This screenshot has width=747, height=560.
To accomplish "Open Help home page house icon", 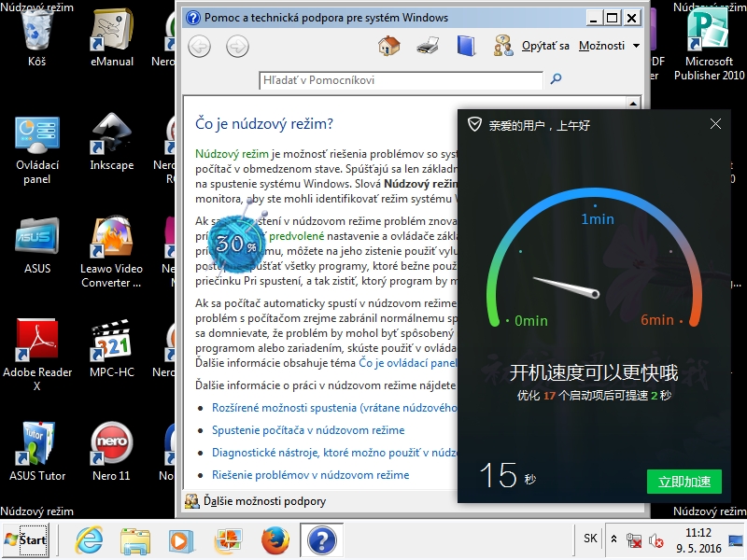I will tap(388, 46).
